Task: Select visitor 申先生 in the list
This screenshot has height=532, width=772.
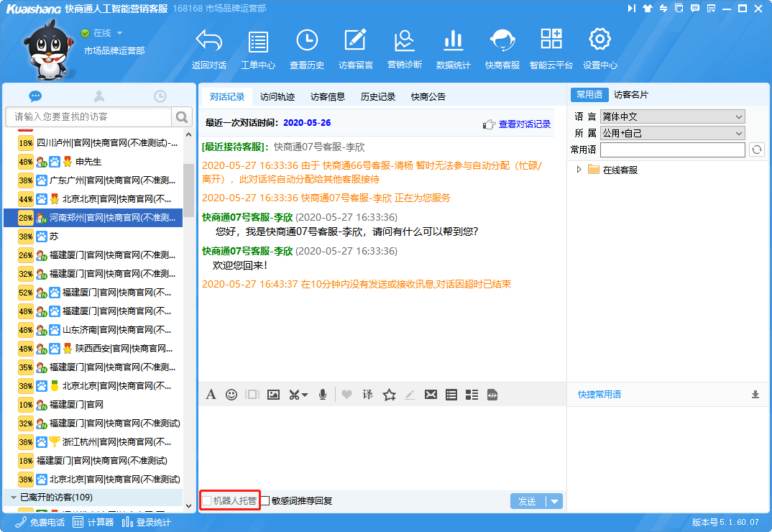Action: (93, 162)
